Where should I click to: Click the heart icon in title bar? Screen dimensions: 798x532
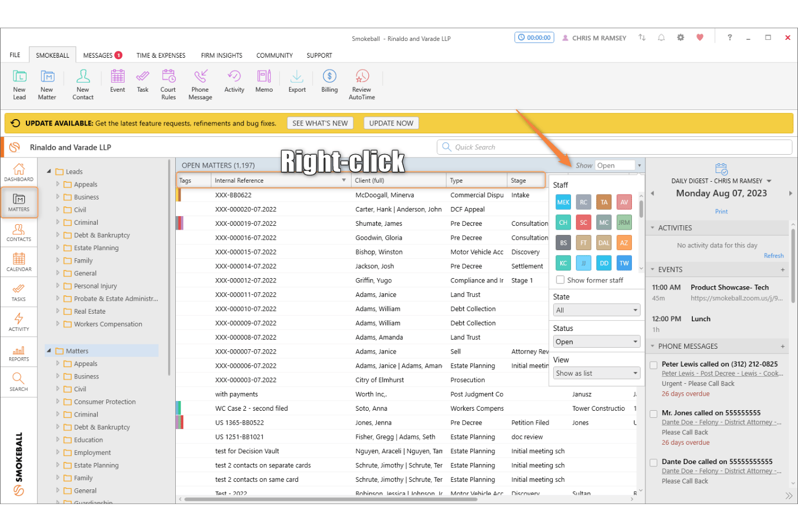[x=700, y=38]
